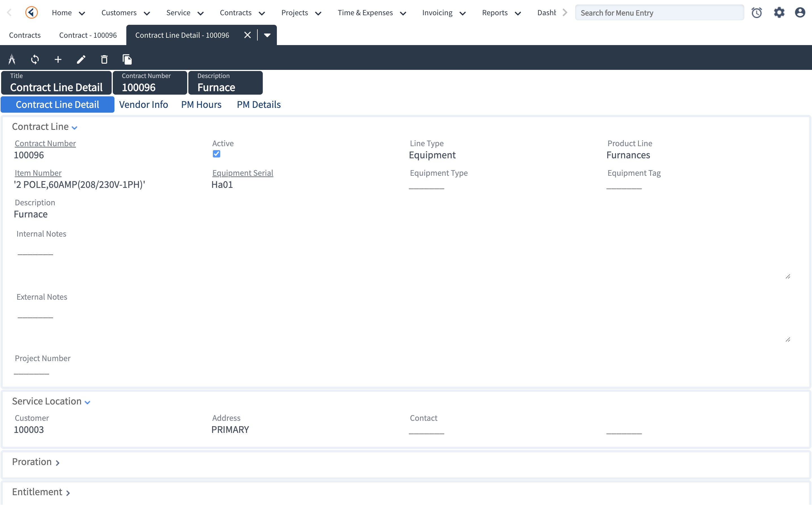Open the clock history icon
This screenshot has height=507, width=812.
tap(756, 13)
